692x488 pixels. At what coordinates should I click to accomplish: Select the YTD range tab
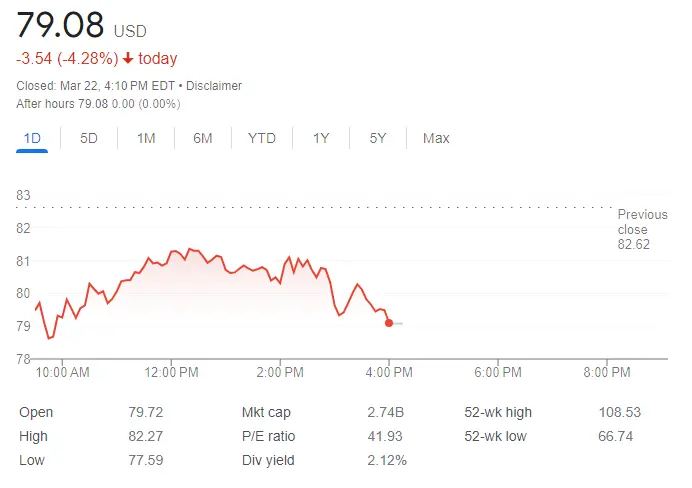pyautogui.click(x=262, y=139)
